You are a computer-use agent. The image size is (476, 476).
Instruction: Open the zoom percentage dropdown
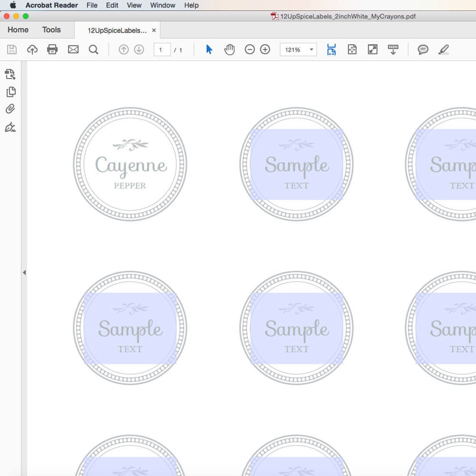click(x=311, y=49)
